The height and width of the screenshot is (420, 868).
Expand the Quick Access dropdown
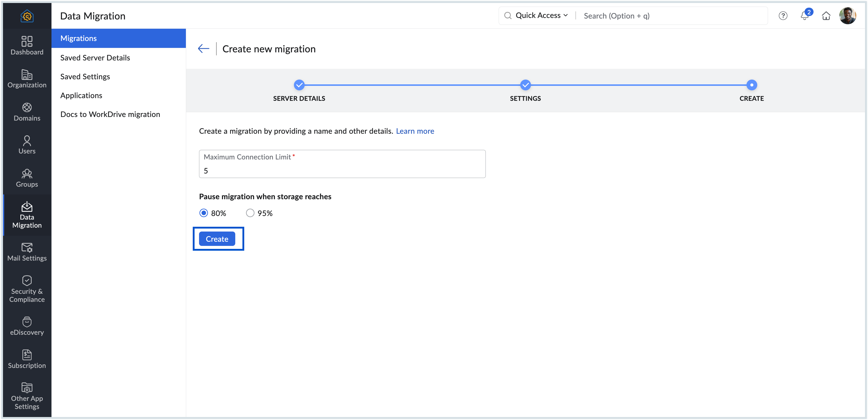coord(541,16)
